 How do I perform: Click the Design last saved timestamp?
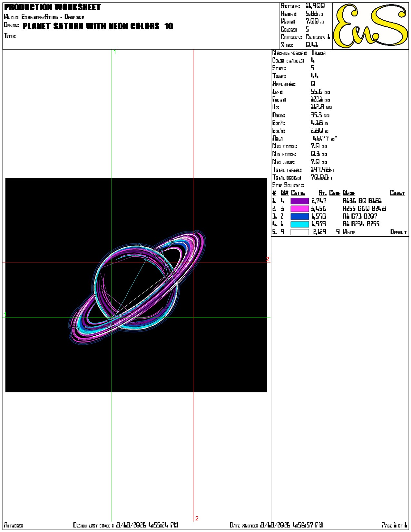[147, 525]
